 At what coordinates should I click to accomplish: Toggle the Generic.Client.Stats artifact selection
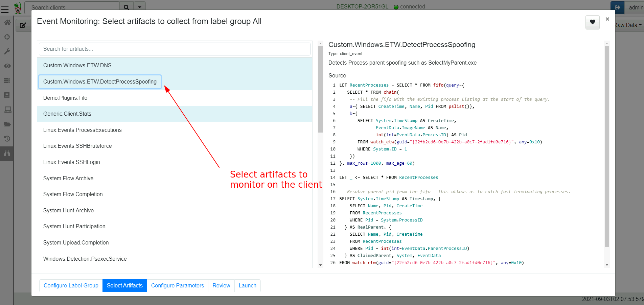point(67,114)
